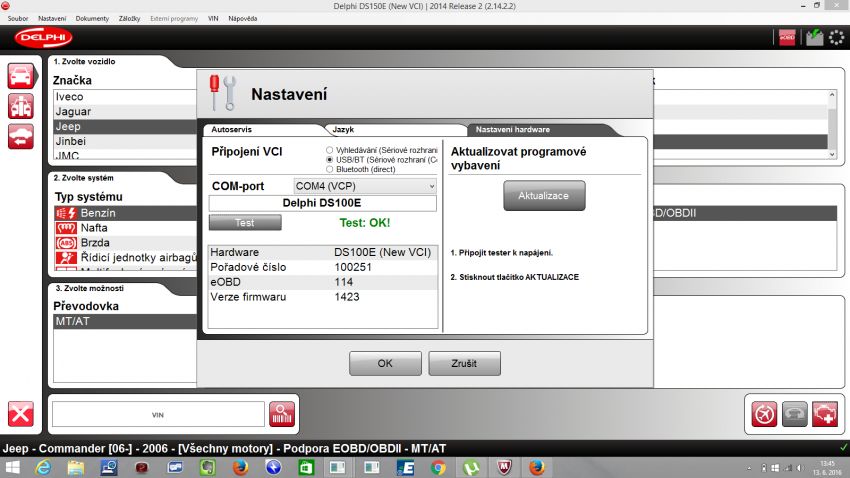The height and width of the screenshot is (478, 850).
Task: Select Vyhledávání serial interface radio option
Action: click(329, 150)
